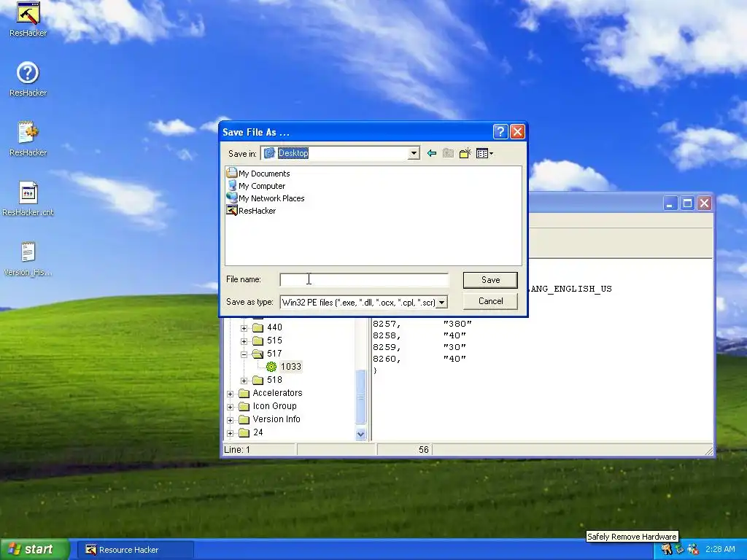Click the rightmost system tray network icon

tap(692, 549)
